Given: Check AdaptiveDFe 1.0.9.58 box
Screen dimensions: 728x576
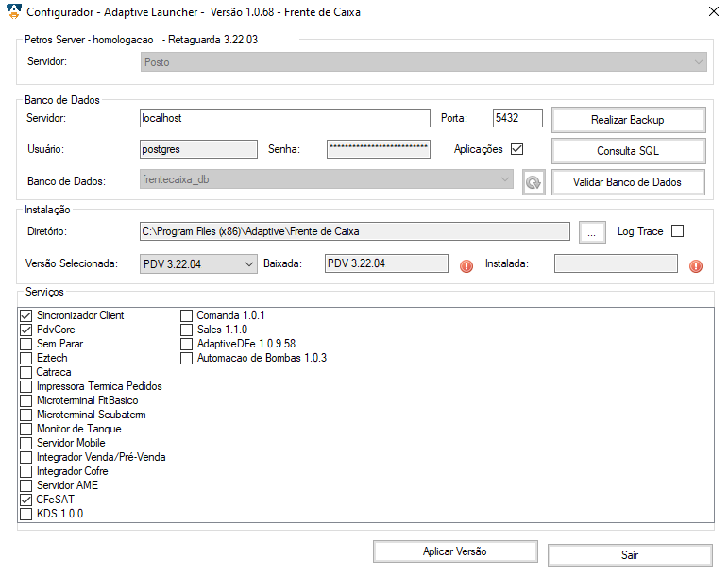Looking at the screenshot, I should pyautogui.click(x=186, y=344).
